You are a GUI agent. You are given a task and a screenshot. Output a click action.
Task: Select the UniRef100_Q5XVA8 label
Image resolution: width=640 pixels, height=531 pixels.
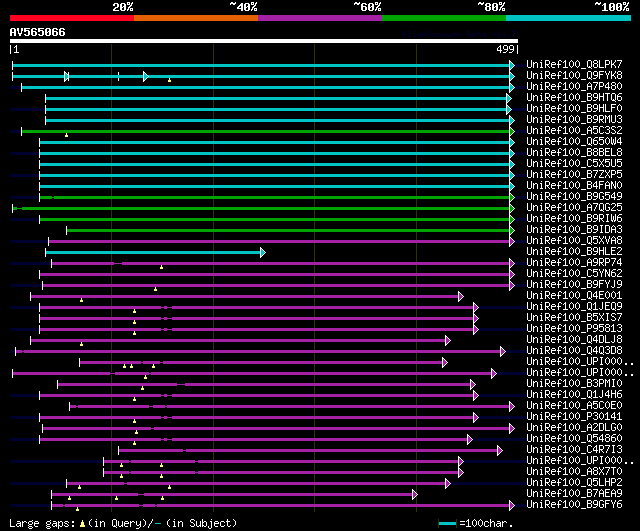[574, 241]
